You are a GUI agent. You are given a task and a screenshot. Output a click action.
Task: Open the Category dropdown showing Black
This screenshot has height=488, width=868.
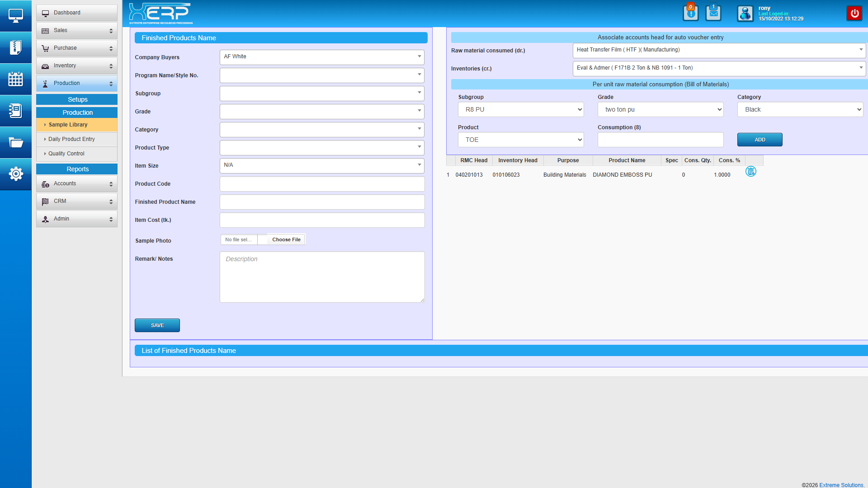click(x=800, y=110)
